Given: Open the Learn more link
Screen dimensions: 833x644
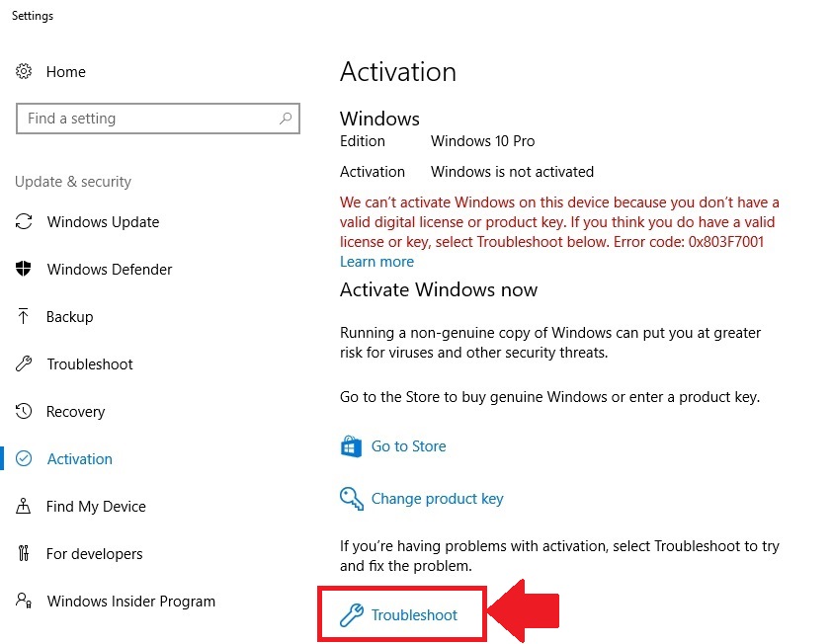Looking at the screenshot, I should pos(376,262).
